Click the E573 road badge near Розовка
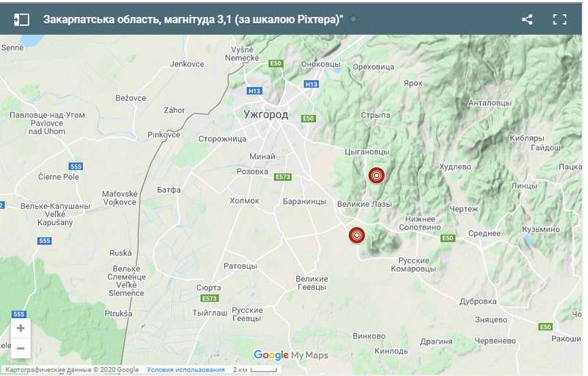Screen dimensions: 588x376 pyautogui.click(x=283, y=177)
